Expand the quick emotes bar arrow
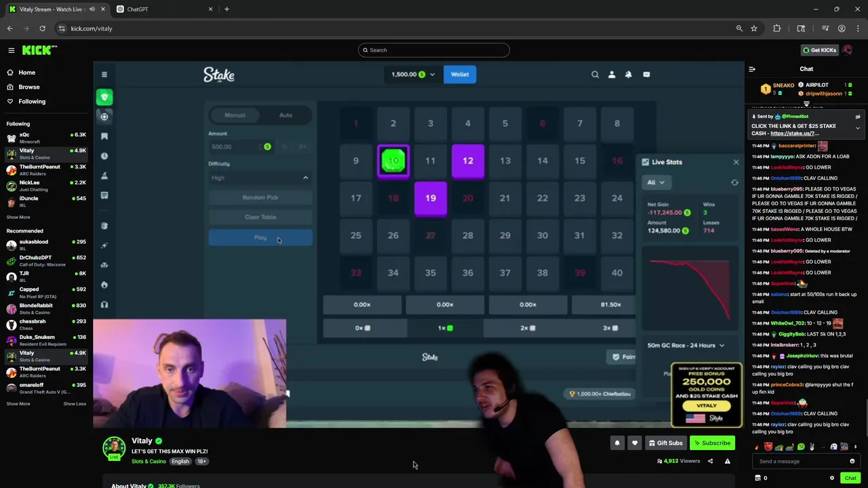 pos(855,447)
